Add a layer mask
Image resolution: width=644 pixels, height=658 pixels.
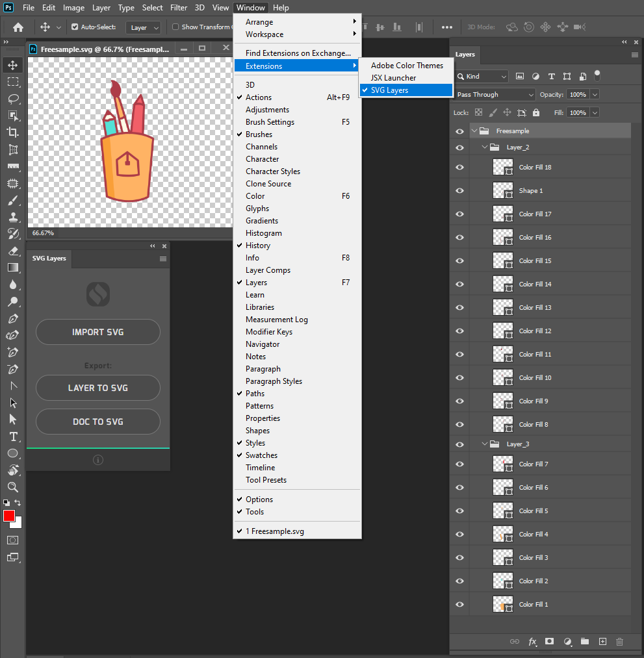click(549, 641)
